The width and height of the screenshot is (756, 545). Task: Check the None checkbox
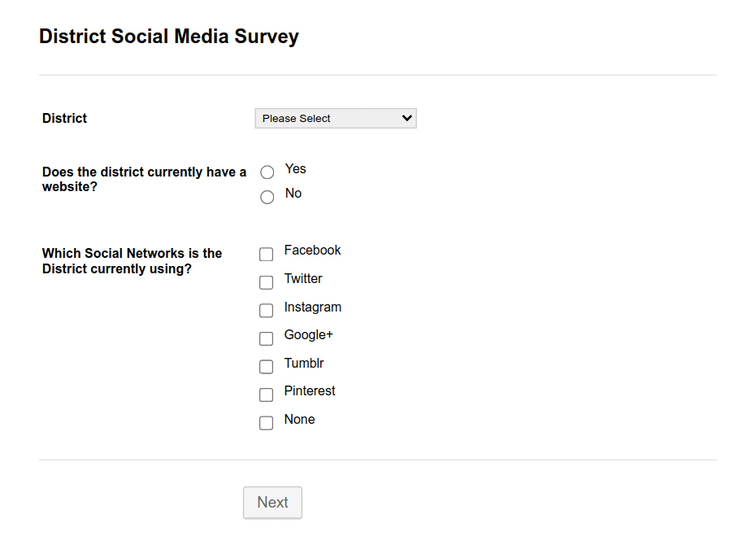(x=266, y=423)
